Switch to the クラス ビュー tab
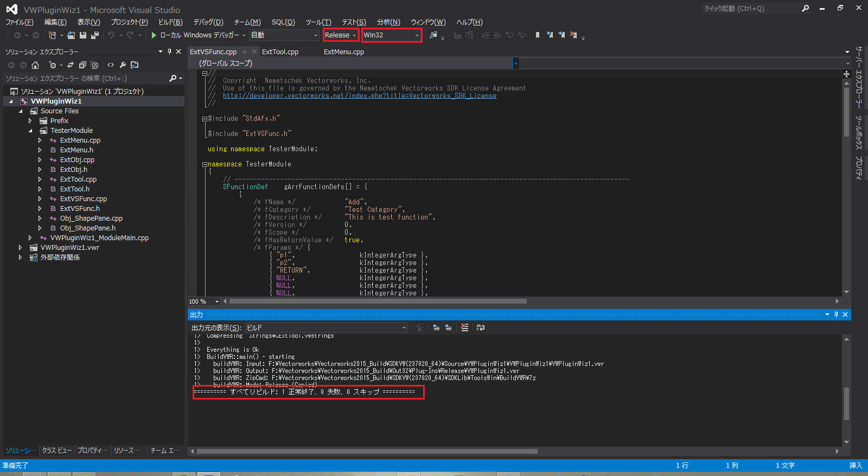Image resolution: width=868 pixels, height=476 pixels. tap(57, 451)
